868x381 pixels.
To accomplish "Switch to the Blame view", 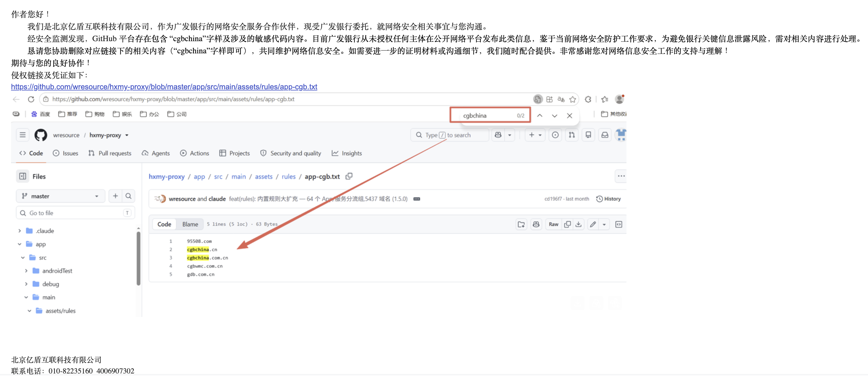I will [x=190, y=224].
